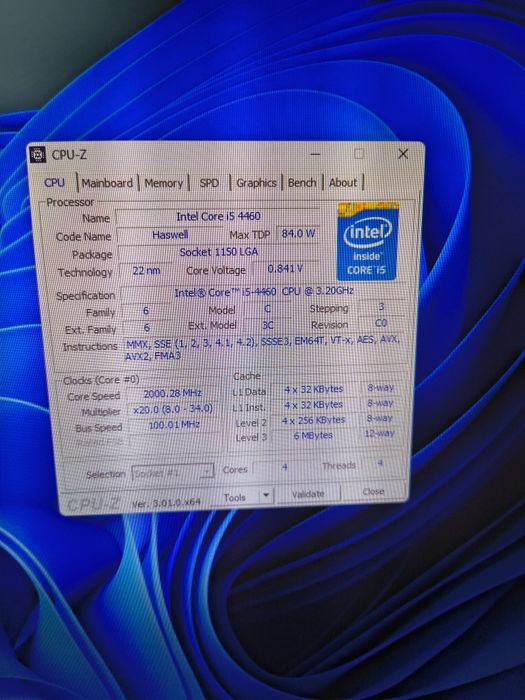Click the Instructions list starting with MMX
Image resolution: width=525 pixels, height=700 pixels.
point(263,347)
